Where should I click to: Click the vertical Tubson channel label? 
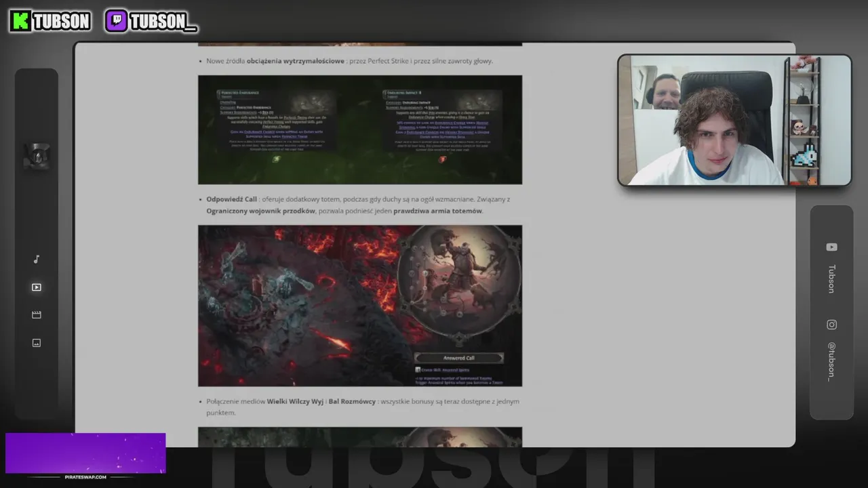831,279
